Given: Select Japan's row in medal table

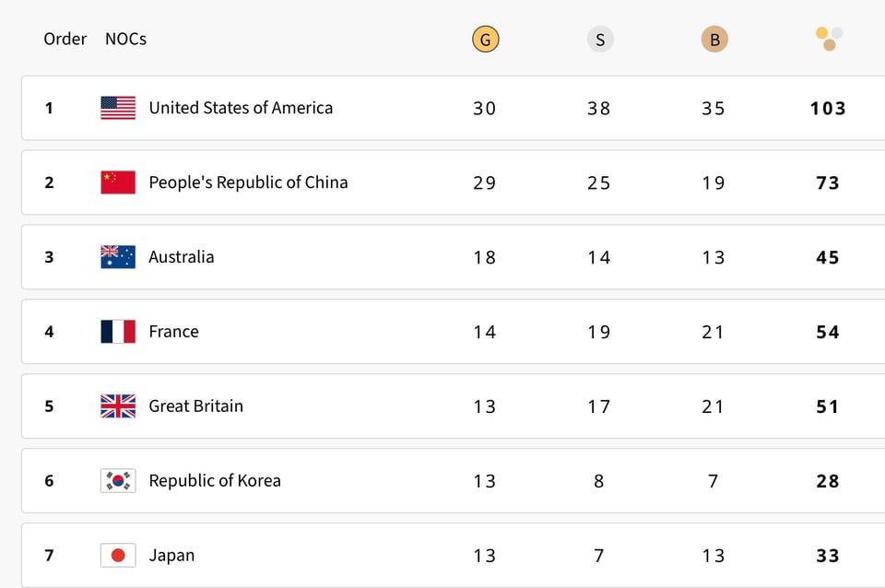Looking at the screenshot, I should pyautogui.click(x=171, y=556).
